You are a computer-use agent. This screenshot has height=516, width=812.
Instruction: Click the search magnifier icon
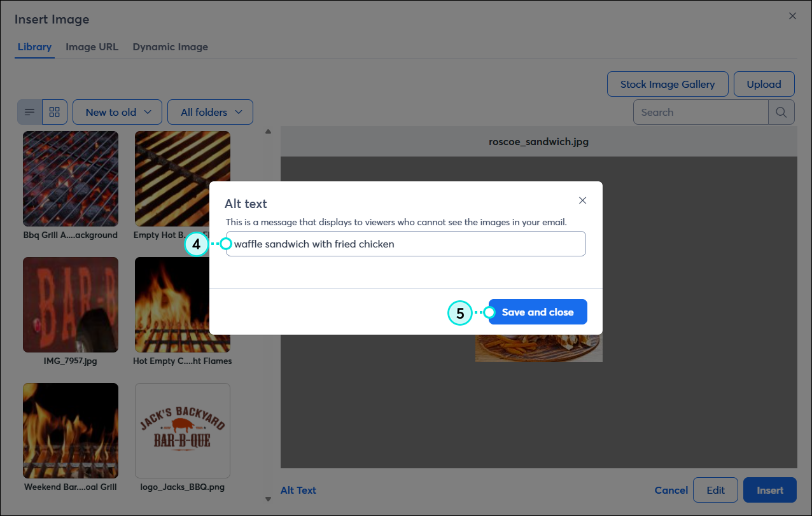[781, 112]
